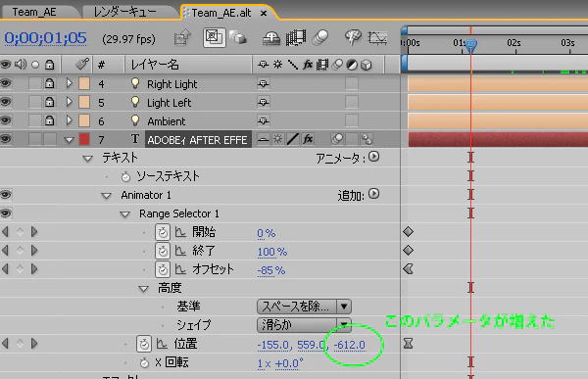The height and width of the screenshot is (379, 588).
Task: Unlock the Right Light layer
Action: (50, 83)
